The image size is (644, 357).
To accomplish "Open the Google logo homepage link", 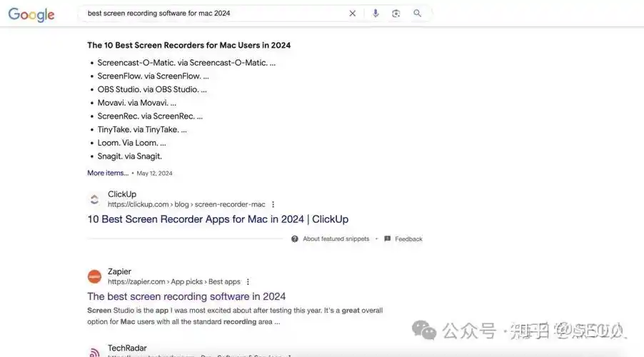I will (31, 14).
